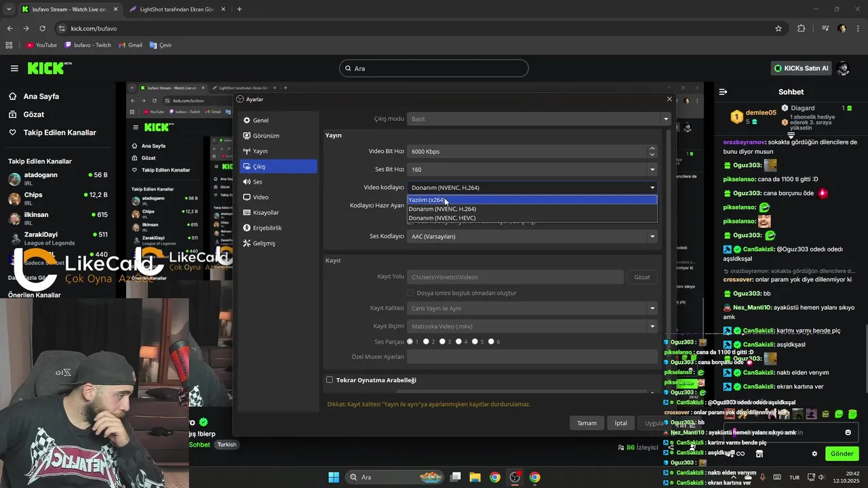Viewport: 868px width, 488px height.
Task: Increase Video Bit Hızı with up arrow
Action: coord(652,148)
